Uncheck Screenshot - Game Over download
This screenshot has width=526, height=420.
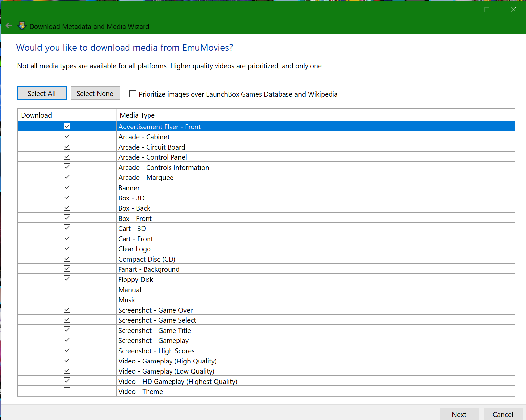(x=67, y=309)
